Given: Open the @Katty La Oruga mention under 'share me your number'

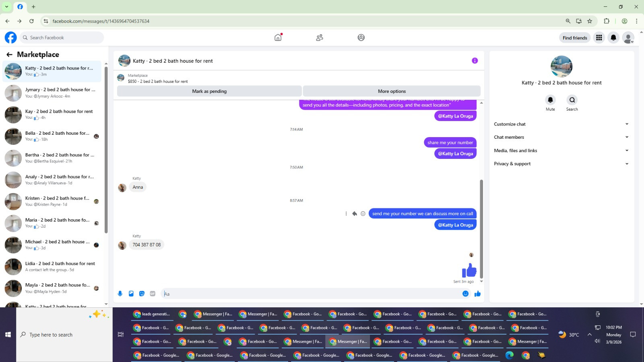Looking at the screenshot, I should coord(455,154).
